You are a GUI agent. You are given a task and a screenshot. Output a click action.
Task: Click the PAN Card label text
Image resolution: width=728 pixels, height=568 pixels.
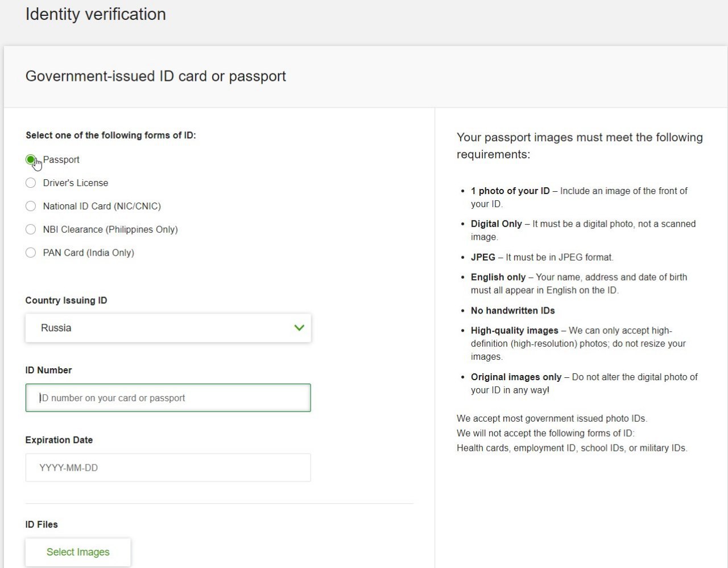(x=89, y=253)
